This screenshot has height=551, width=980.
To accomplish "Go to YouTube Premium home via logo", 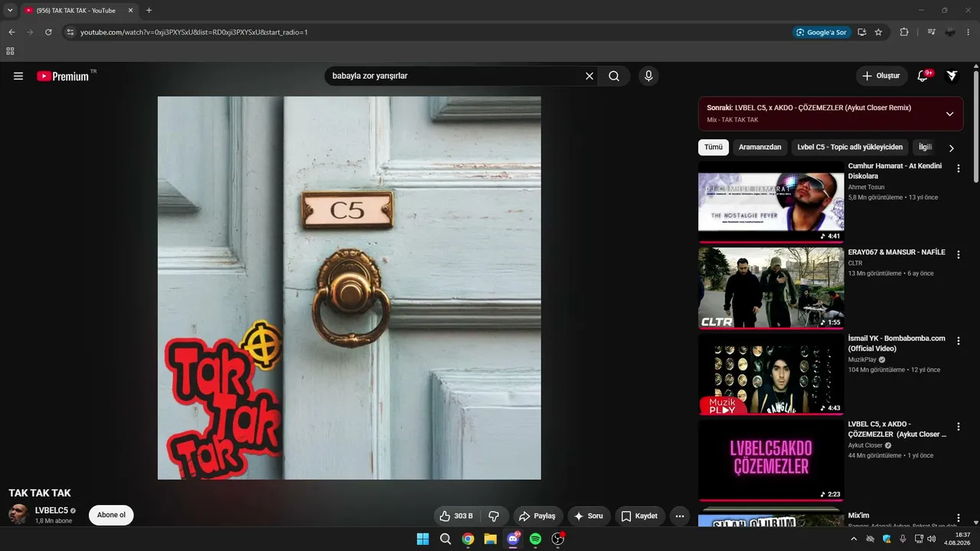I will coord(63,76).
